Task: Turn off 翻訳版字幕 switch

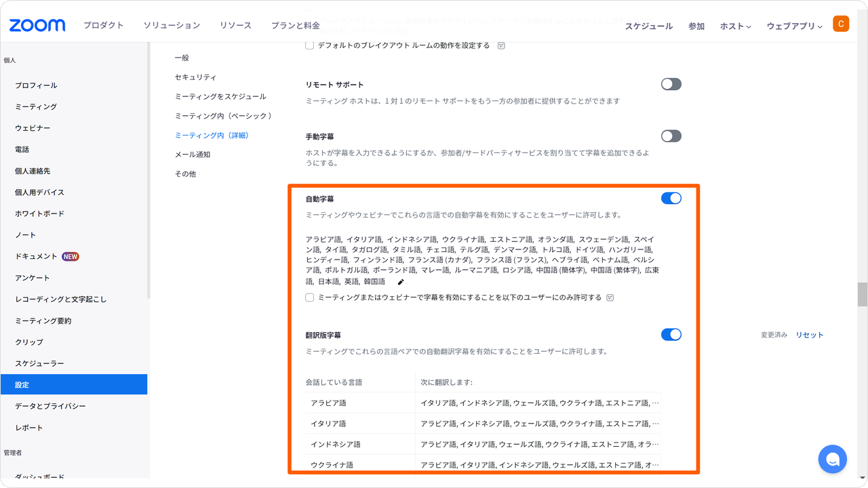Action: point(671,334)
